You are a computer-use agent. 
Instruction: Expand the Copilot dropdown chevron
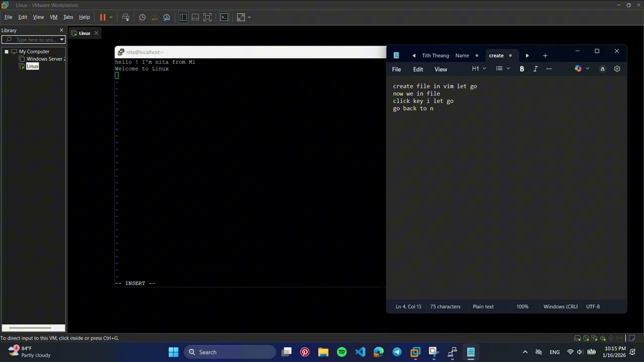(x=587, y=69)
